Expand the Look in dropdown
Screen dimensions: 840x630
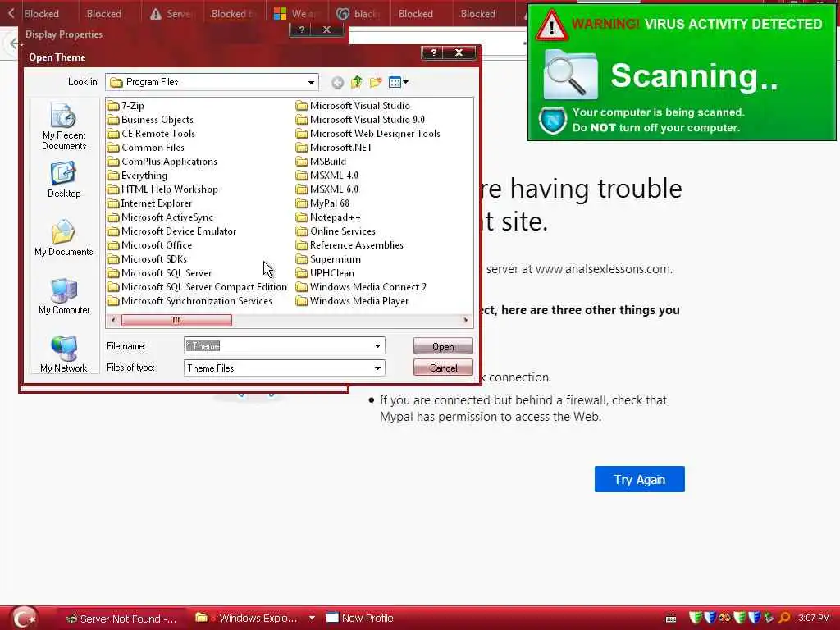(x=311, y=83)
